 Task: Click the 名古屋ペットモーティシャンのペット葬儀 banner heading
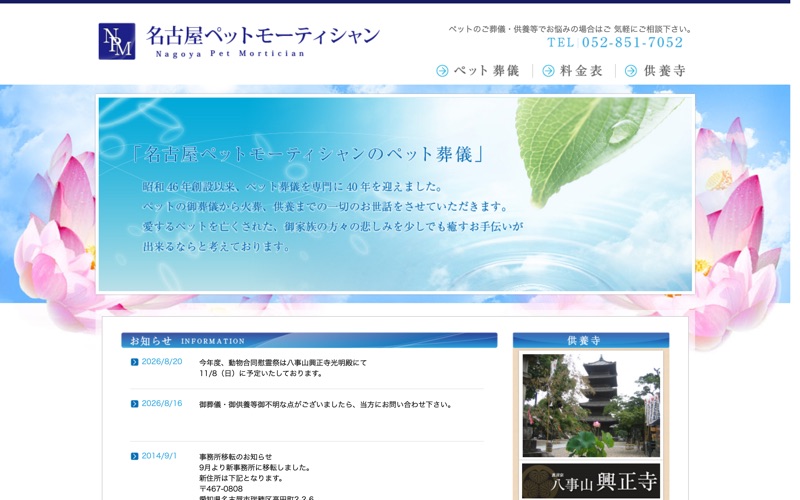pyautogui.click(x=308, y=154)
